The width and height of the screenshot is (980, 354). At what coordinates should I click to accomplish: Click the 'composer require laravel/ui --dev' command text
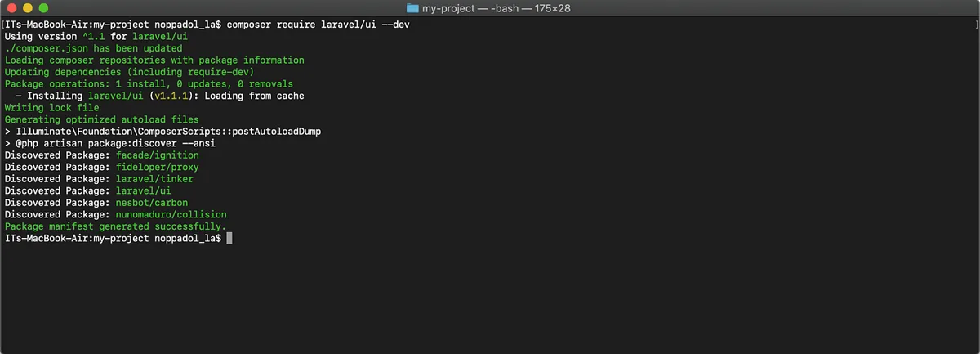pos(318,25)
